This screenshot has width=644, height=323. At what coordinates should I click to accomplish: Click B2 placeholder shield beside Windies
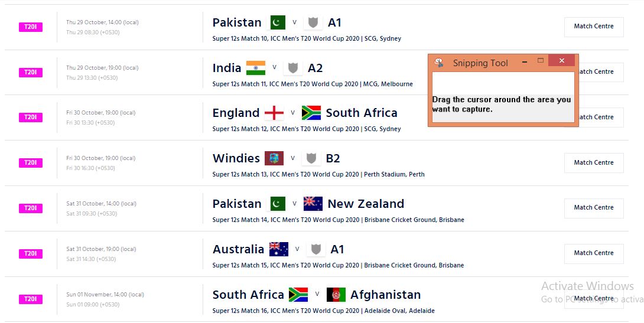[x=311, y=158]
